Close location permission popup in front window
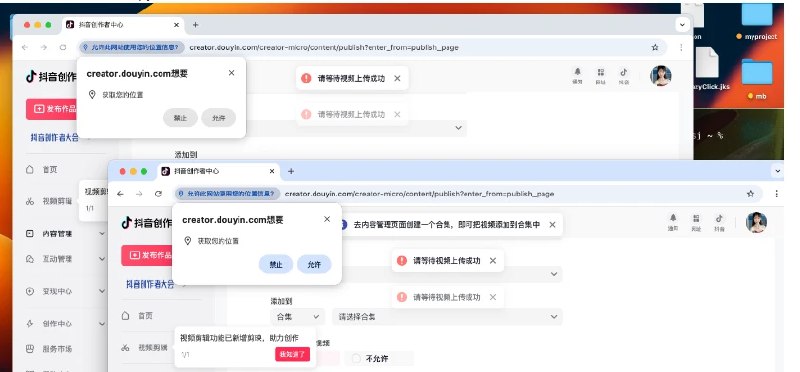Viewport: 800px width, 372px height. 327,219
